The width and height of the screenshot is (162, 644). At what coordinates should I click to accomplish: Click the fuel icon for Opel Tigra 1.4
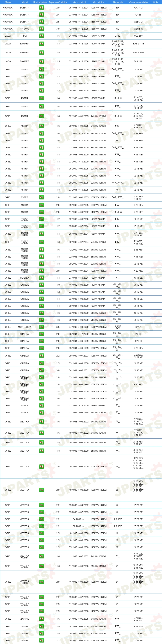[x=41, y=405]
